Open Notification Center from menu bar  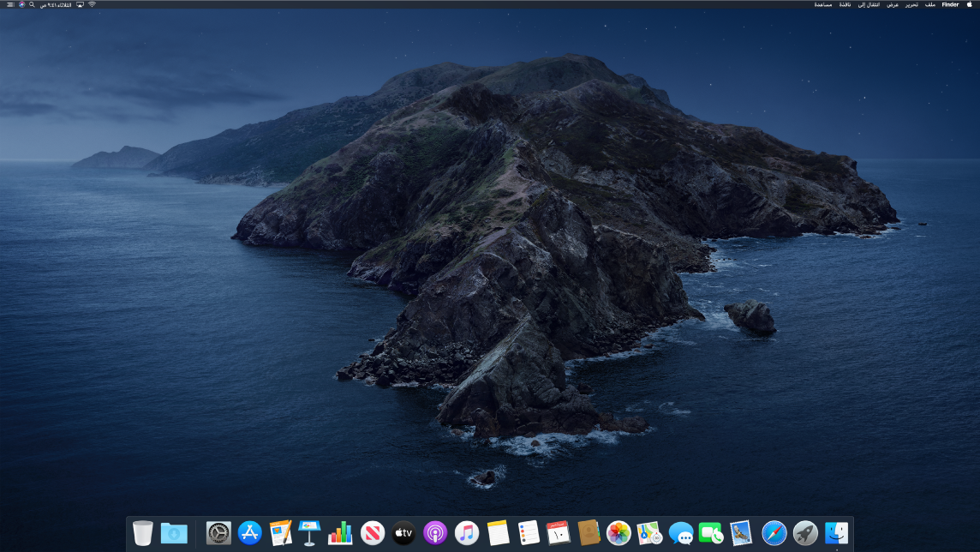10,4
